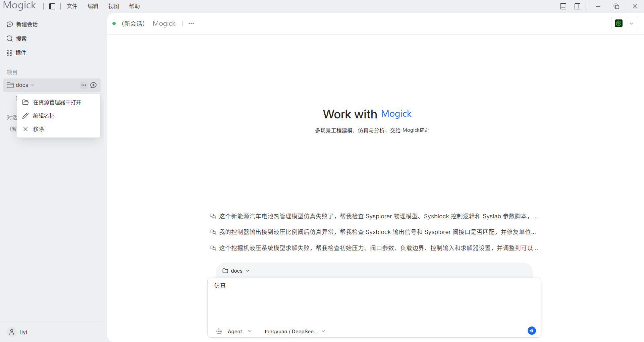Image resolution: width=644 pixels, height=342 pixels.
Task: Open the Agent mode dropdown
Action: (x=239, y=331)
